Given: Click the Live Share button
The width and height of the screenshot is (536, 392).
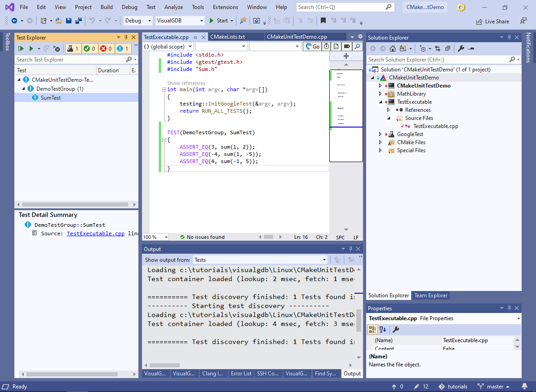Looking at the screenshot, I should tap(492, 21).
